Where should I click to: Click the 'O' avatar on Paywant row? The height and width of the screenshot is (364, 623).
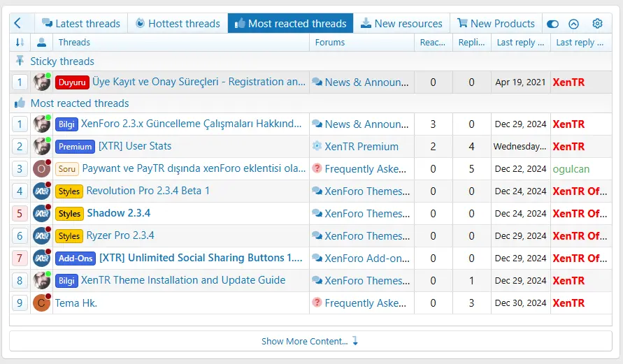pos(42,168)
